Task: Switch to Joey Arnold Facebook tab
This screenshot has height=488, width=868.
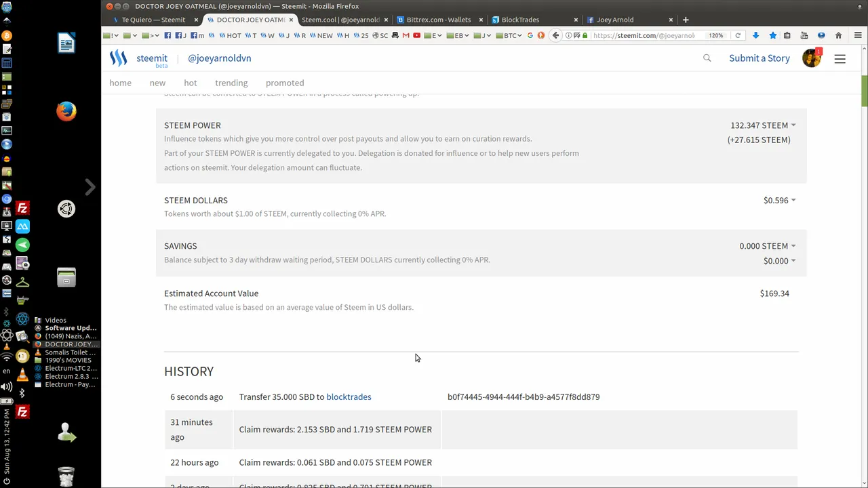Action: (x=629, y=20)
